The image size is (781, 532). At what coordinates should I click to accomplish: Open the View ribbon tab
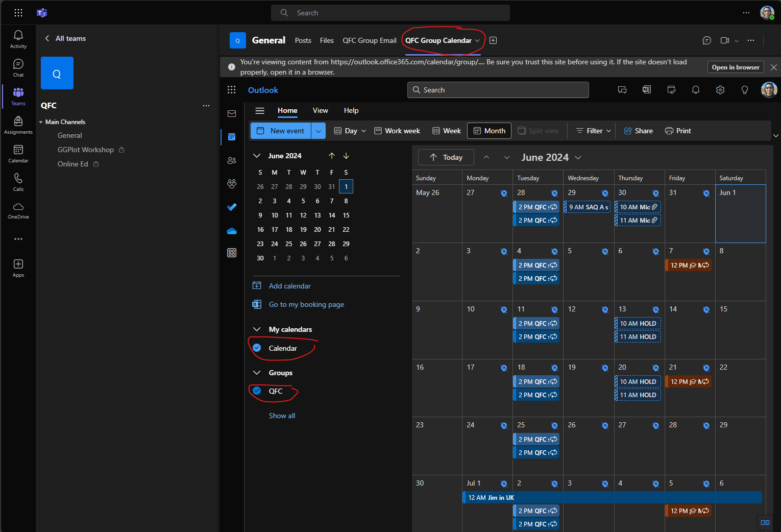320,110
